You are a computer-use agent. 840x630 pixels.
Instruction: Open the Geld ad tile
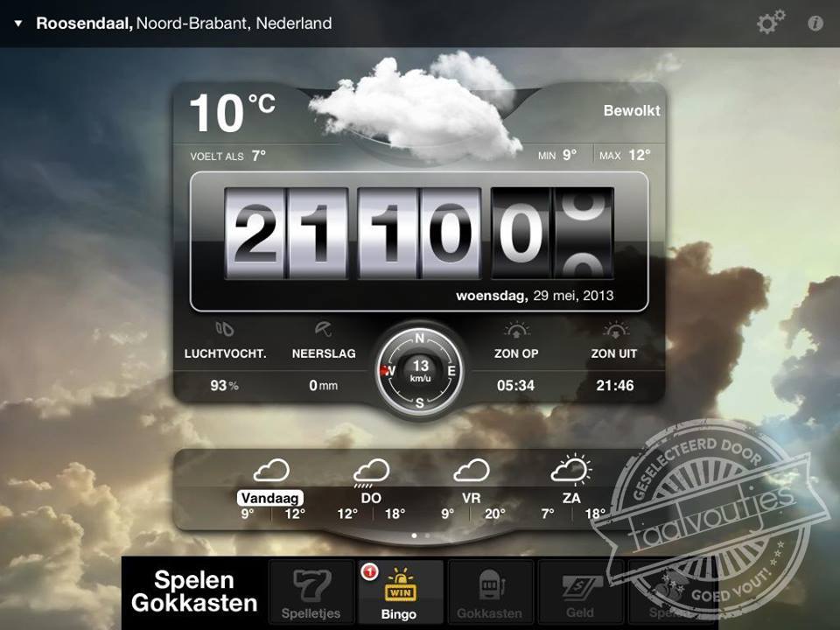(x=579, y=593)
